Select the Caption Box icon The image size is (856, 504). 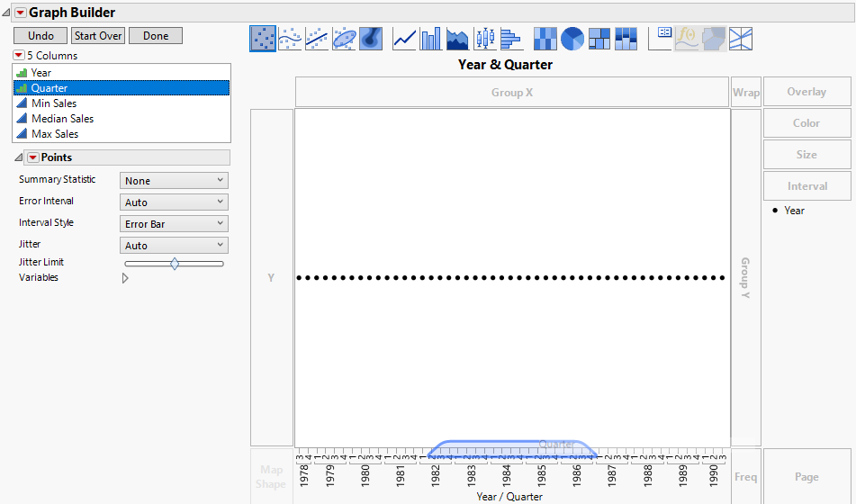tap(660, 39)
